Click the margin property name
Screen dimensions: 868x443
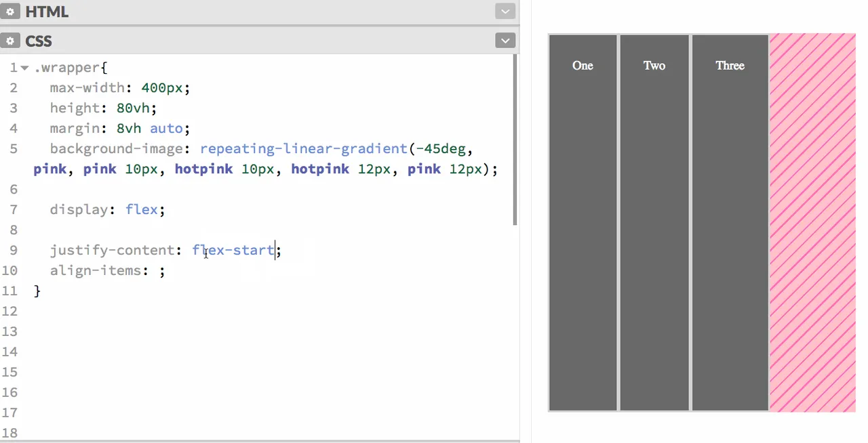(x=75, y=129)
